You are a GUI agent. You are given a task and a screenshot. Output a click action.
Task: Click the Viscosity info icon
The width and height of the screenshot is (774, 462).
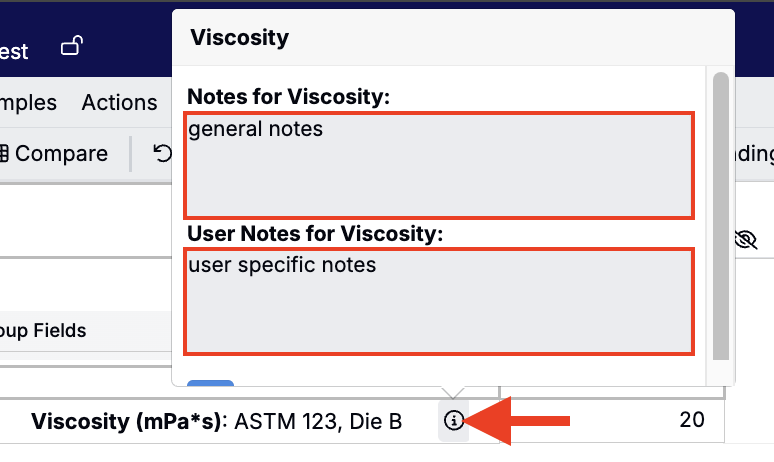pyautogui.click(x=454, y=421)
